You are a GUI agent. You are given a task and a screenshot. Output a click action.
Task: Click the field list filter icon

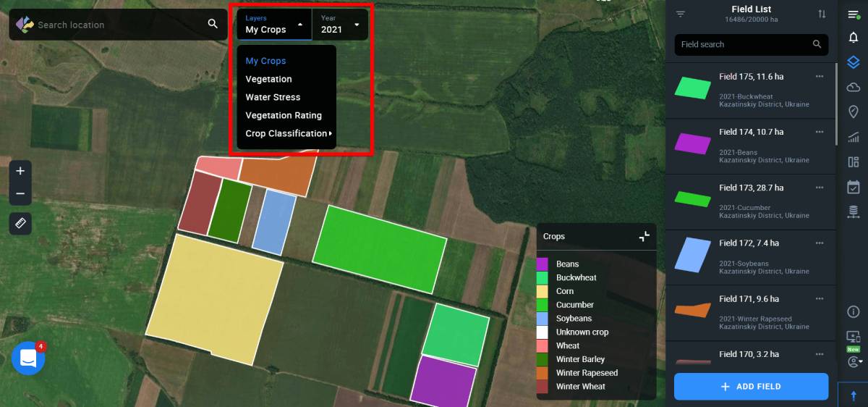(680, 14)
